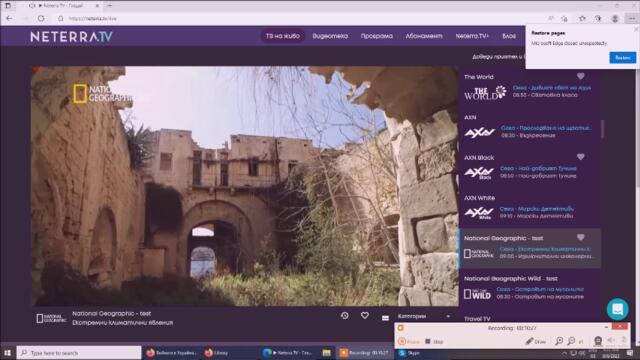Viewport: 640px width, 360px height.
Task: Show hidden system tray icons
Action: pos(564,353)
